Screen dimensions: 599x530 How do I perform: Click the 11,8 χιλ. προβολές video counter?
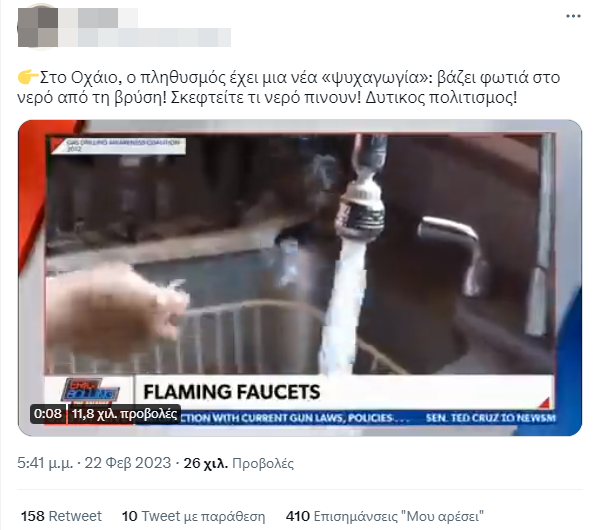pos(125,414)
